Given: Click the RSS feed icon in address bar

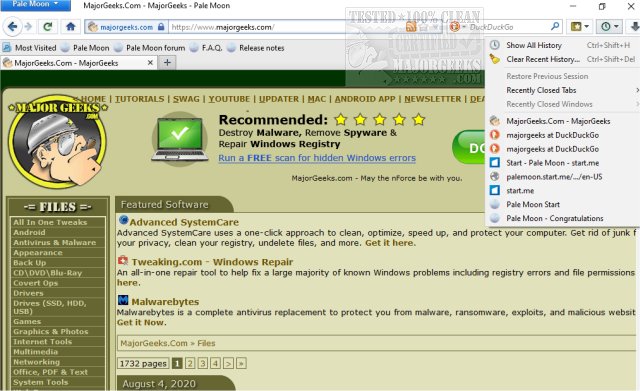Looking at the screenshot, I should point(411,27).
